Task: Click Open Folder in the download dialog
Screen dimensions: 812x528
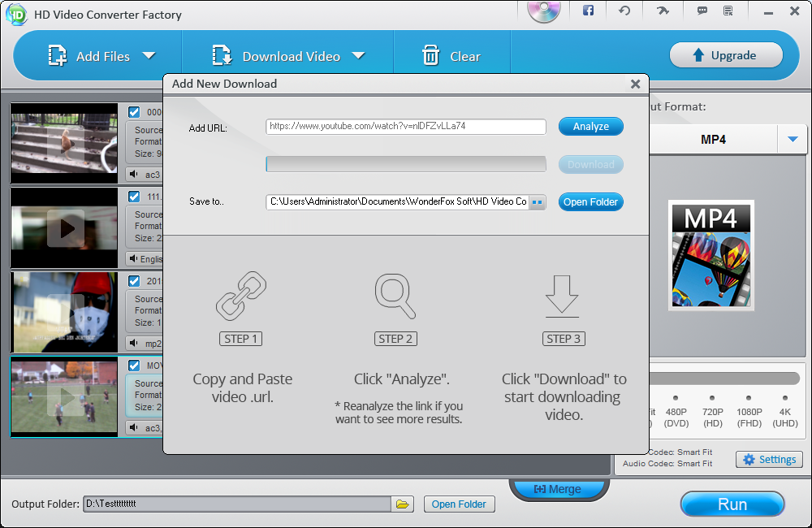Action: point(591,202)
